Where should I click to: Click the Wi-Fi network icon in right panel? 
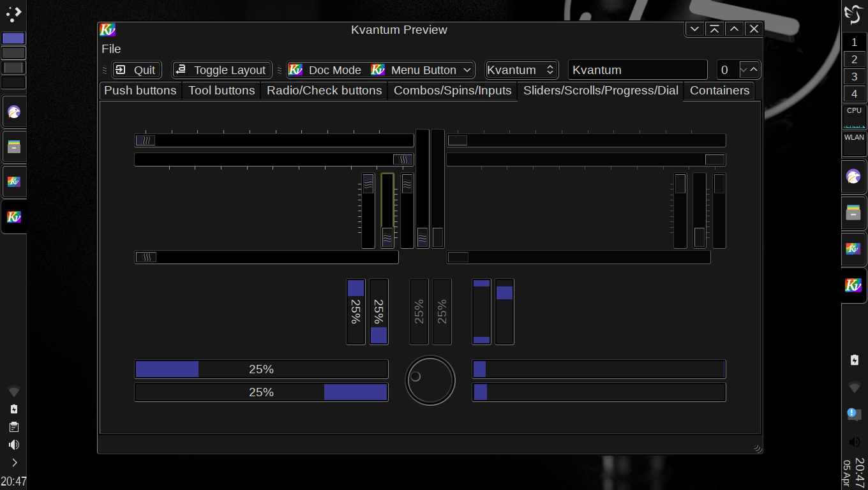click(x=855, y=387)
